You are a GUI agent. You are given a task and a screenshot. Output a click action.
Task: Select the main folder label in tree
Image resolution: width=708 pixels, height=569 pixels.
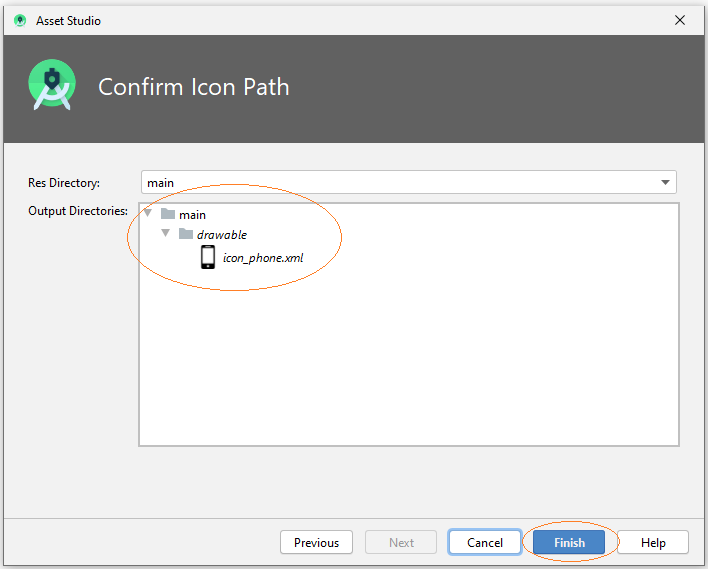192,215
